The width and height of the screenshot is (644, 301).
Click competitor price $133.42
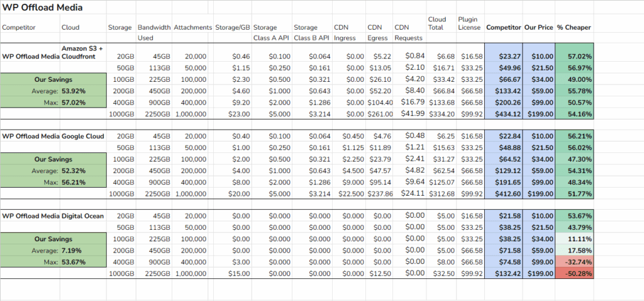click(x=504, y=91)
